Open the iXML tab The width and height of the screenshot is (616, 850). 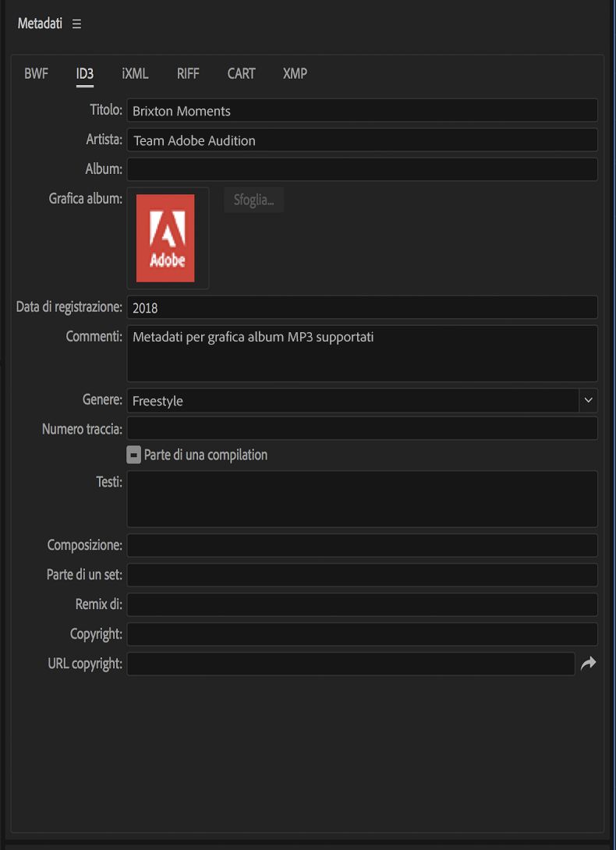[x=135, y=74]
